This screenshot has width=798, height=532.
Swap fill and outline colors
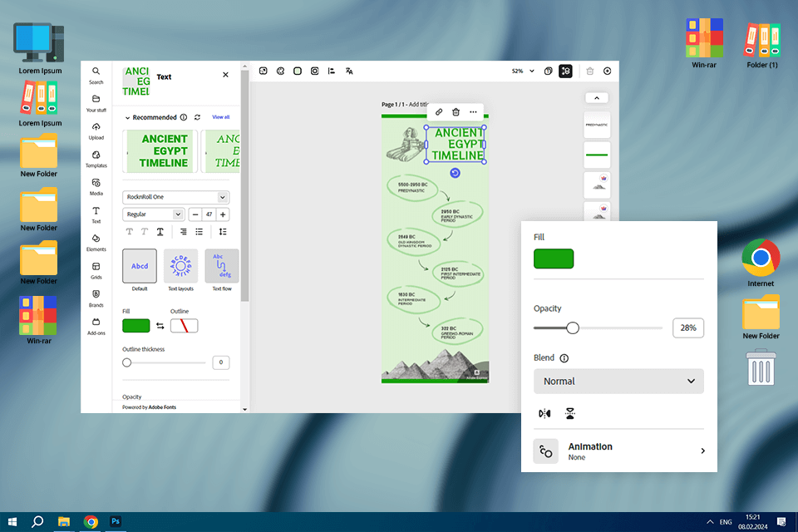[160, 326]
